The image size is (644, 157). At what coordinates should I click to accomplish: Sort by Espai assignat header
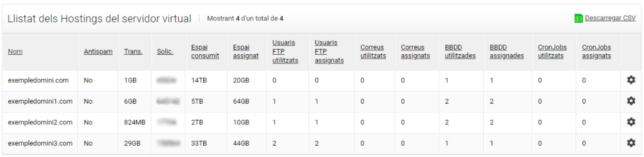point(246,51)
